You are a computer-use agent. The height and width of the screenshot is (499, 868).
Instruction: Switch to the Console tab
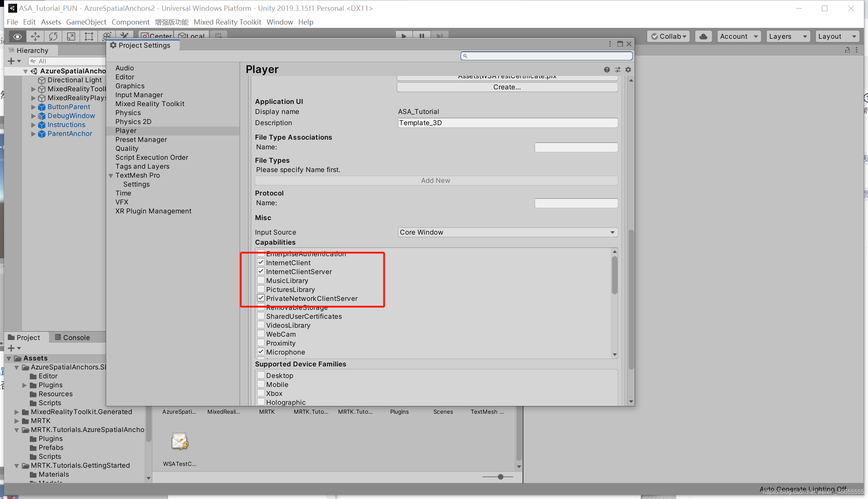pos(73,337)
